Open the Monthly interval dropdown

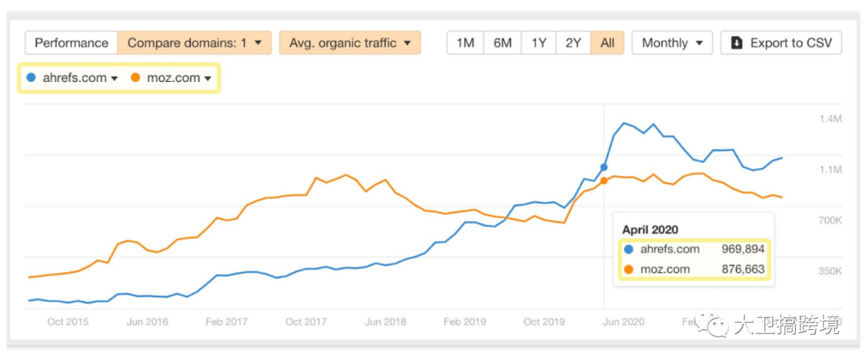[672, 43]
